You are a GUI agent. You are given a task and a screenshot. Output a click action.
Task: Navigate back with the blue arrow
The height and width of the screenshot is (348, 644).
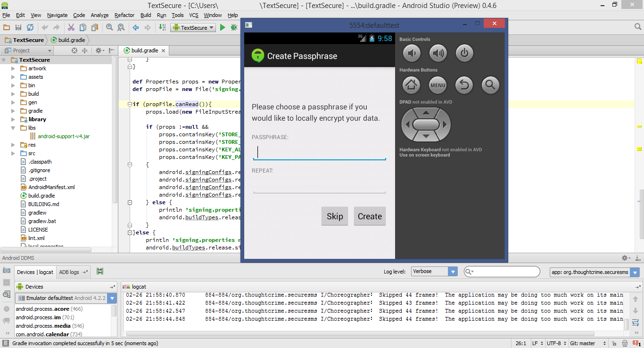click(x=136, y=28)
